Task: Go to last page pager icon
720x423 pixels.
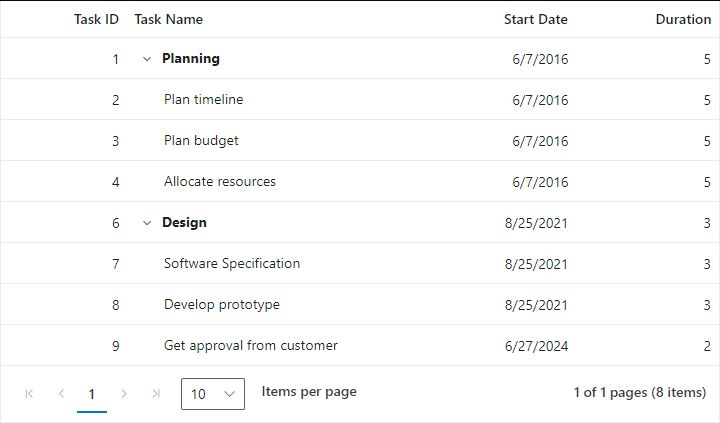Action: [x=156, y=394]
